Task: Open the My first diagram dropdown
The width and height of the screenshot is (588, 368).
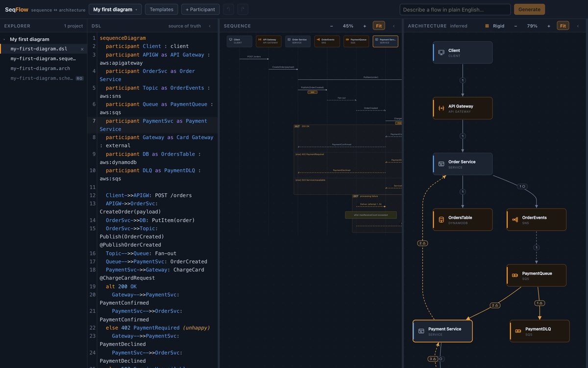Action: 115,9
